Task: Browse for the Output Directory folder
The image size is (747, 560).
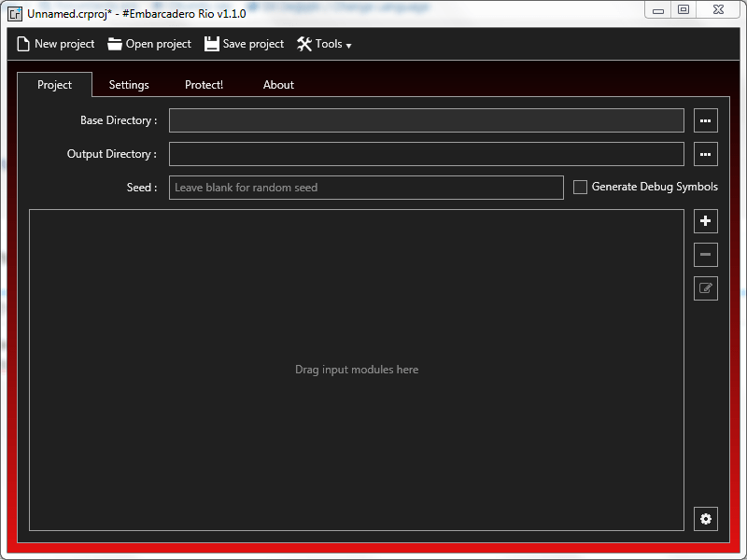Action: pyautogui.click(x=706, y=154)
